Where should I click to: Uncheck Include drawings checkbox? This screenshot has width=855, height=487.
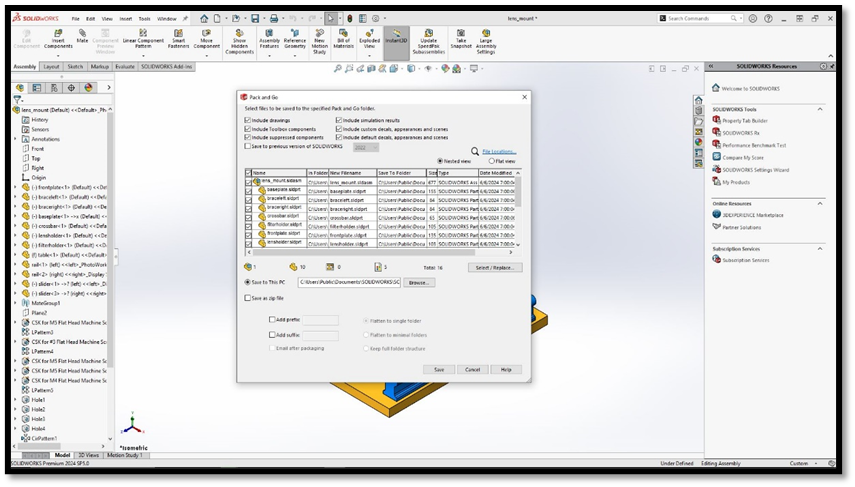click(248, 120)
